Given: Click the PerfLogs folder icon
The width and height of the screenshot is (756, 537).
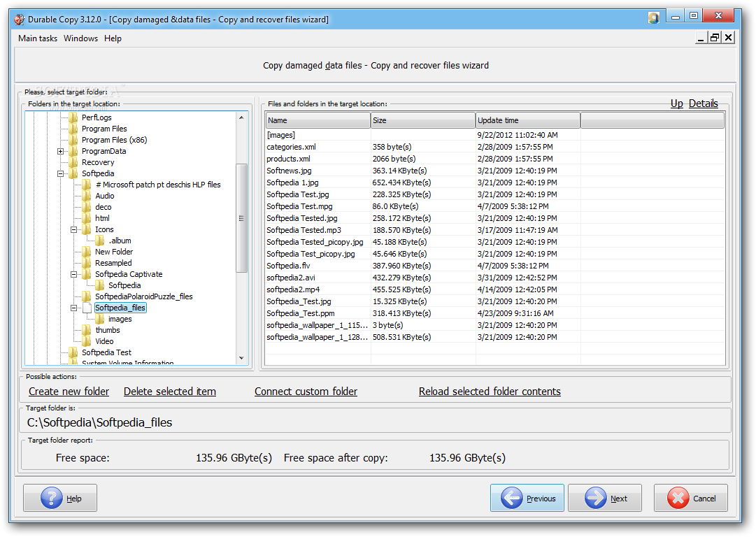Looking at the screenshot, I should click(x=73, y=117).
